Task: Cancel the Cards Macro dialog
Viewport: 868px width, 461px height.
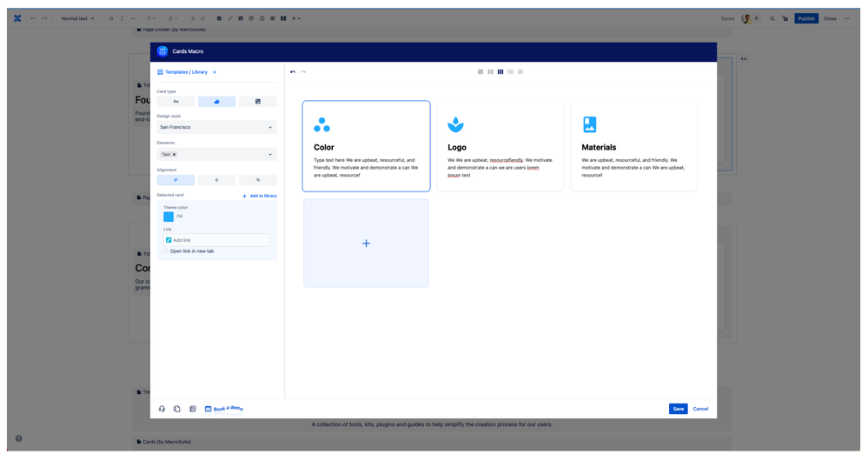Action: pyautogui.click(x=700, y=409)
